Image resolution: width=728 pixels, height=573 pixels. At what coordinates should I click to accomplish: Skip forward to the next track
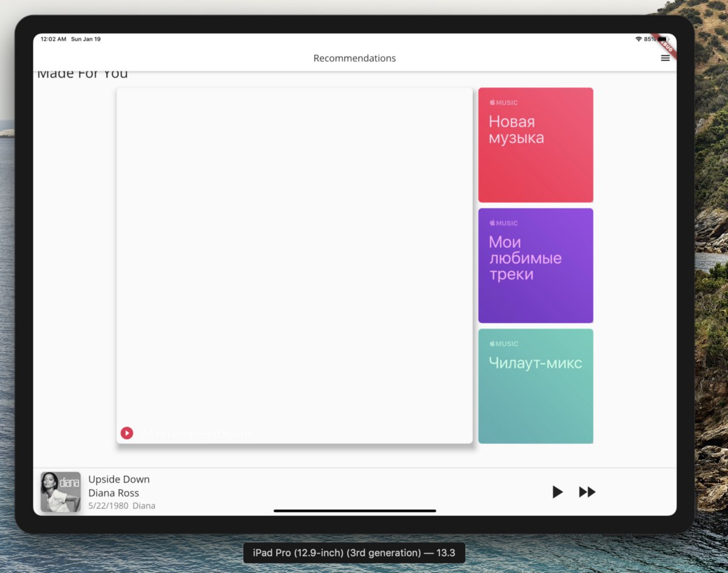(587, 492)
